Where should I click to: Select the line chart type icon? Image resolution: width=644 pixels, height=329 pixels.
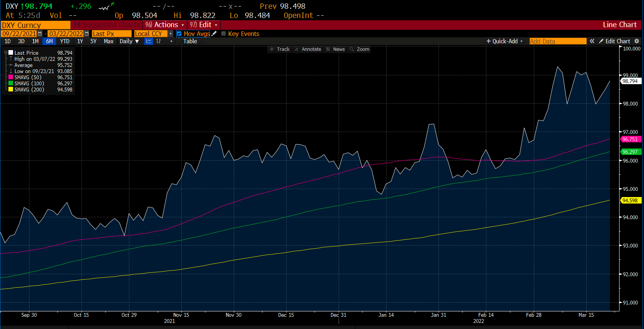(149, 41)
